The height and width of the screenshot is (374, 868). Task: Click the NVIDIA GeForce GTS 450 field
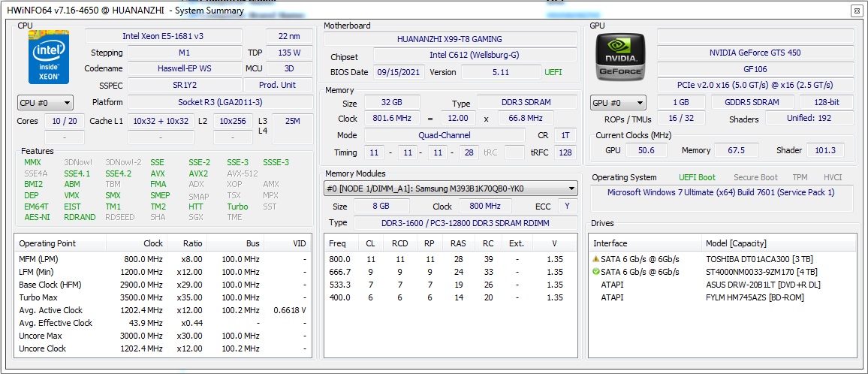click(x=755, y=53)
